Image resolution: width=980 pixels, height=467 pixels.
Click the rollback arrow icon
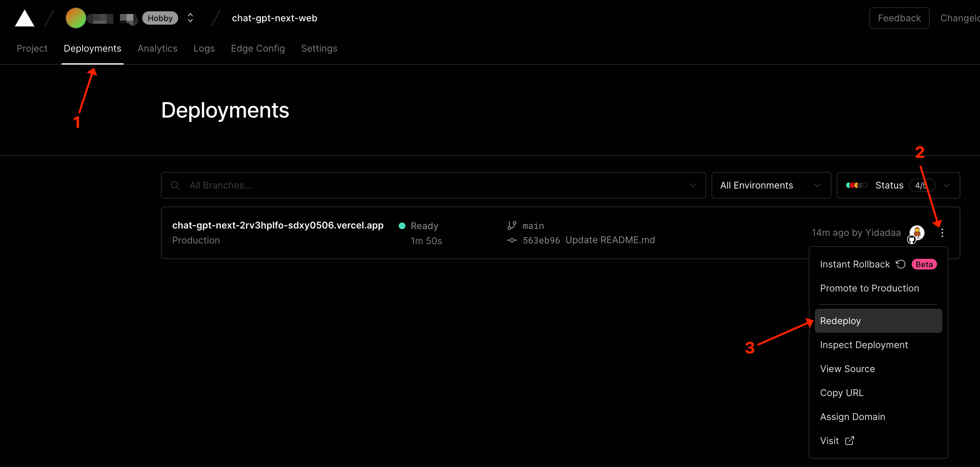pos(900,264)
